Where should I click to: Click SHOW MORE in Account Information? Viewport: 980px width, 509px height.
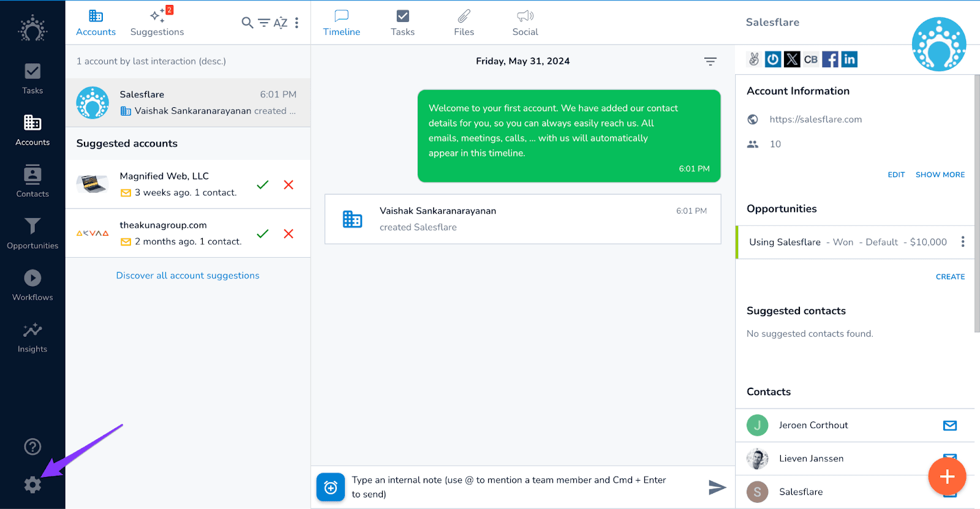point(940,175)
